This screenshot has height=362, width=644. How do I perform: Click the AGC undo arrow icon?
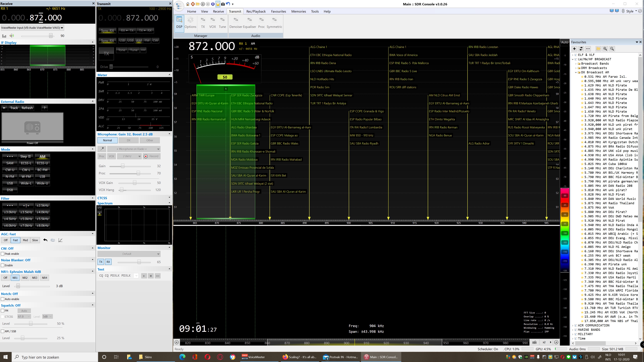45,240
